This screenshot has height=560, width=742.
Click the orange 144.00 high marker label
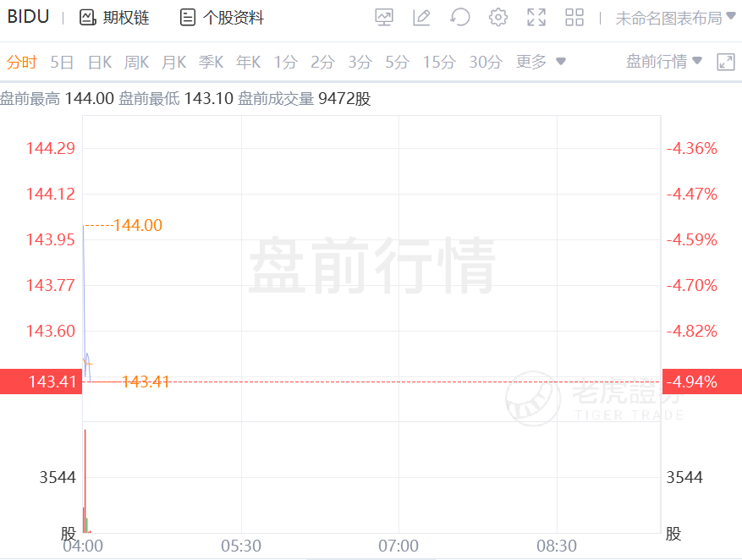pos(138,225)
